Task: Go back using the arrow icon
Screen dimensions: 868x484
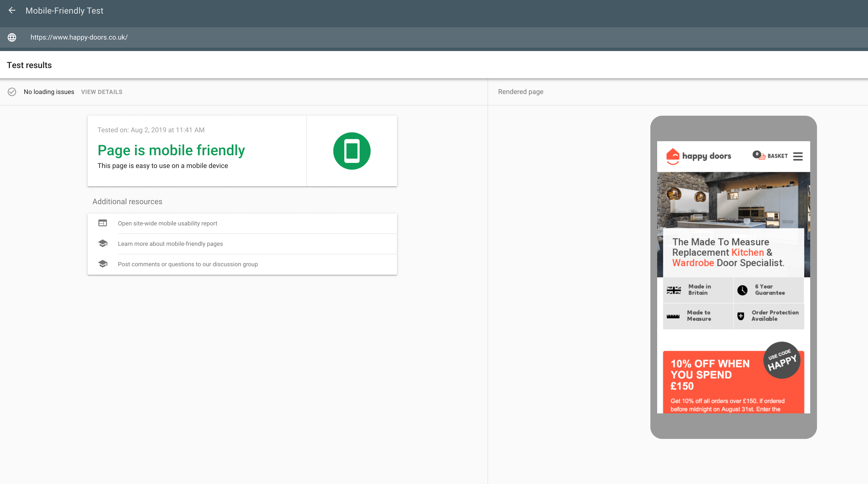Action: click(12, 10)
